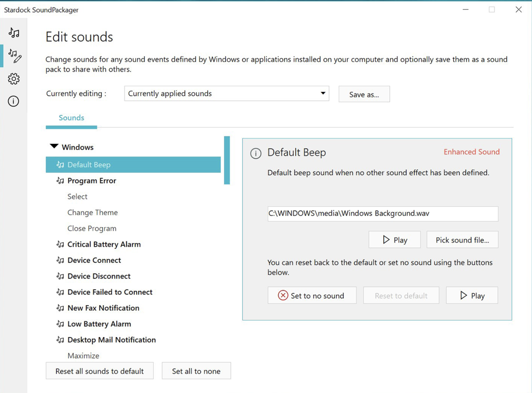Open the Currently editing dropdown
This screenshot has height=393, width=532.
(x=225, y=94)
